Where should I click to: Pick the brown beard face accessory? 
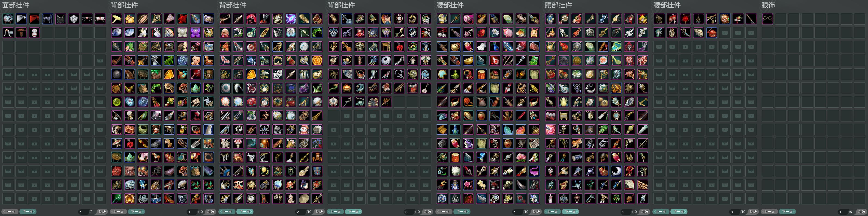pos(21,33)
